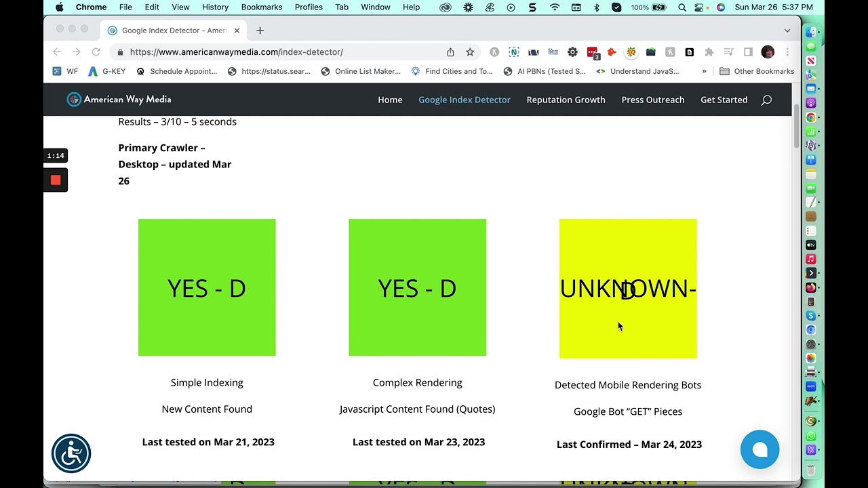Open Siri from the menu bar
This screenshot has height=488, width=868.
[x=720, y=7]
